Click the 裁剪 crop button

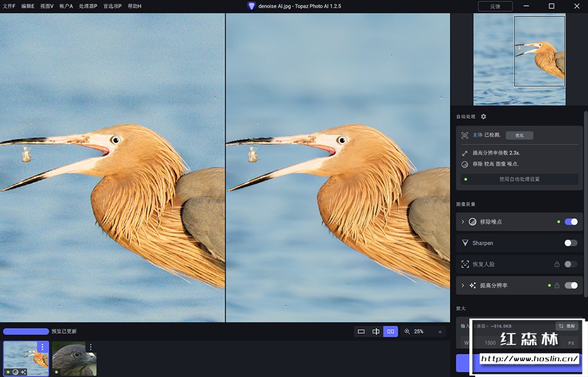click(x=567, y=326)
